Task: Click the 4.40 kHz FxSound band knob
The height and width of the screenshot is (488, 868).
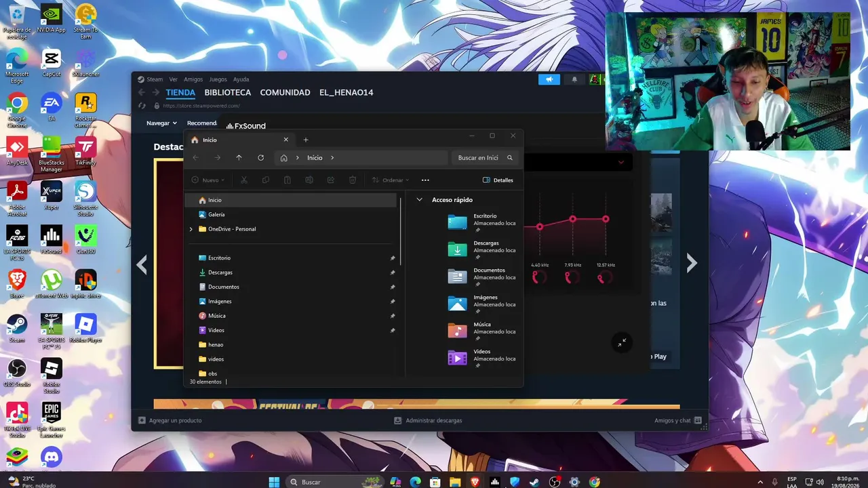Action: (539, 277)
